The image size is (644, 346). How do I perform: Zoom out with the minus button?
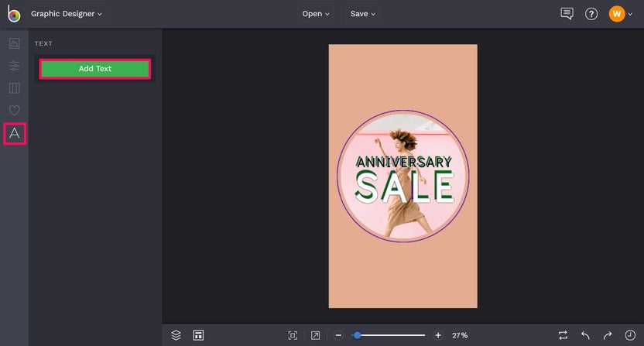pos(338,335)
